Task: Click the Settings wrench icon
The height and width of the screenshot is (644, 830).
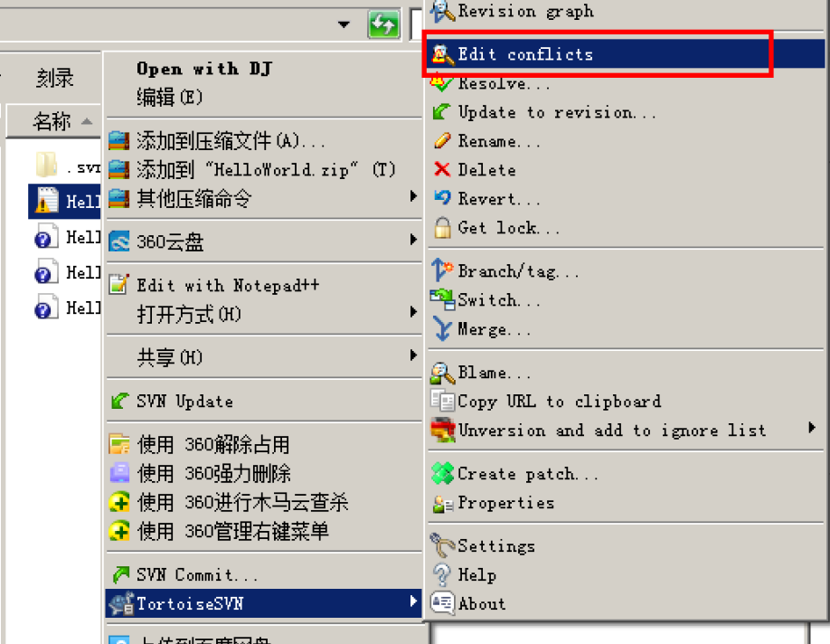Action: [x=442, y=545]
